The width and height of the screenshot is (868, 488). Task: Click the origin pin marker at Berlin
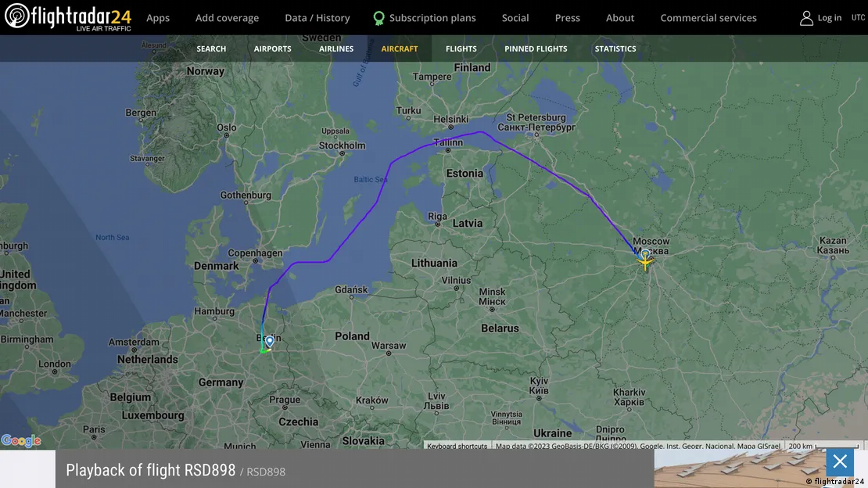click(x=270, y=341)
